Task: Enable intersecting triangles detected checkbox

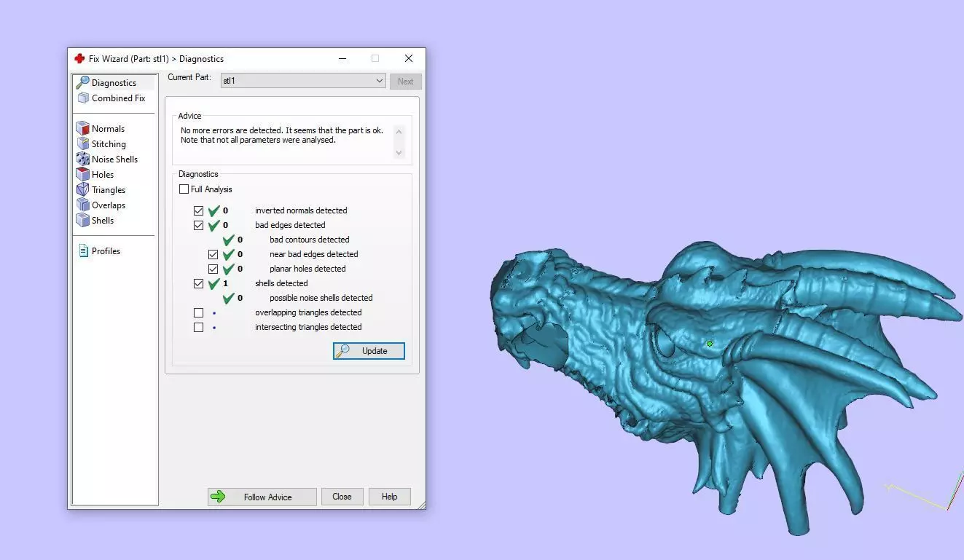Action: (198, 327)
